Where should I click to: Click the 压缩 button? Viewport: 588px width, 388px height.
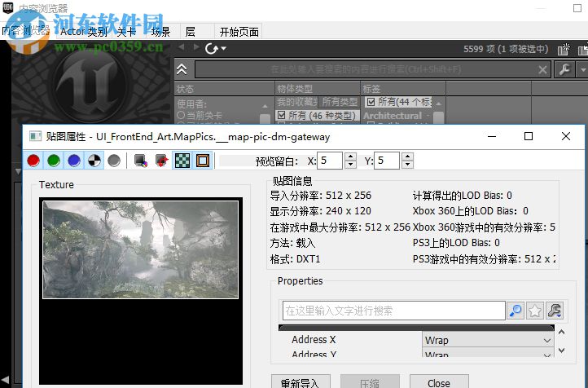pos(370,382)
